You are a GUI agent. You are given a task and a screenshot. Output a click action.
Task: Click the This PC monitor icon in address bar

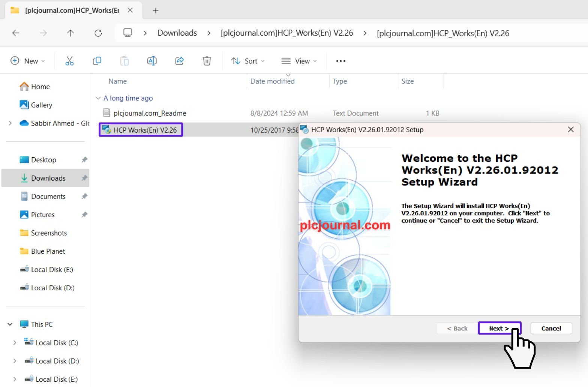point(128,33)
